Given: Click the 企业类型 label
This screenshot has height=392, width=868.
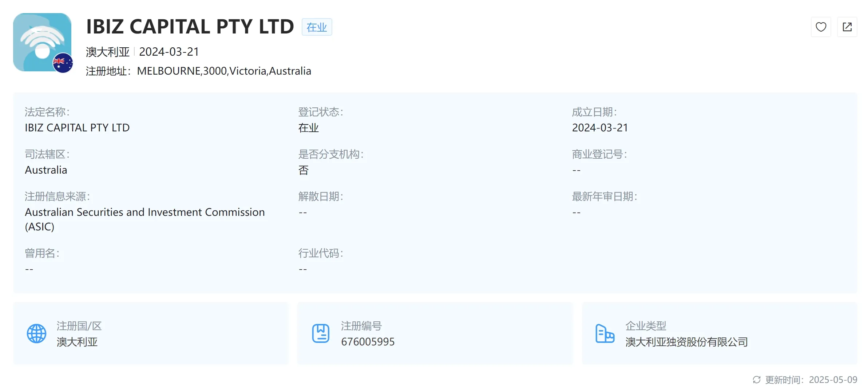Looking at the screenshot, I should coord(646,326).
